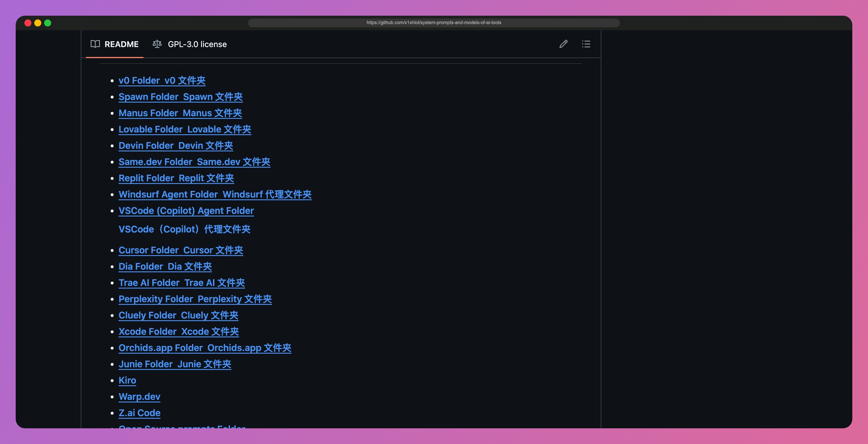The image size is (868, 444).
Task: Switch to the README tab
Action: (x=114, y=44)
